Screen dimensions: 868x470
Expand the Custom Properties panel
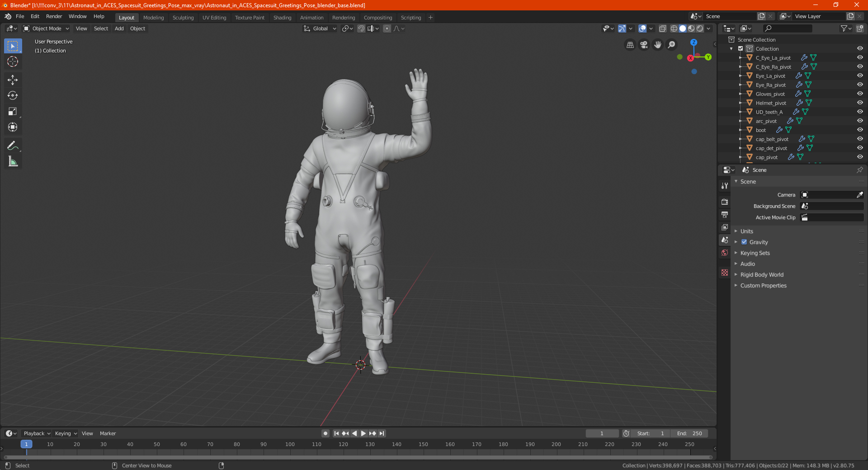pyautogui.click(x=763, y=285)
